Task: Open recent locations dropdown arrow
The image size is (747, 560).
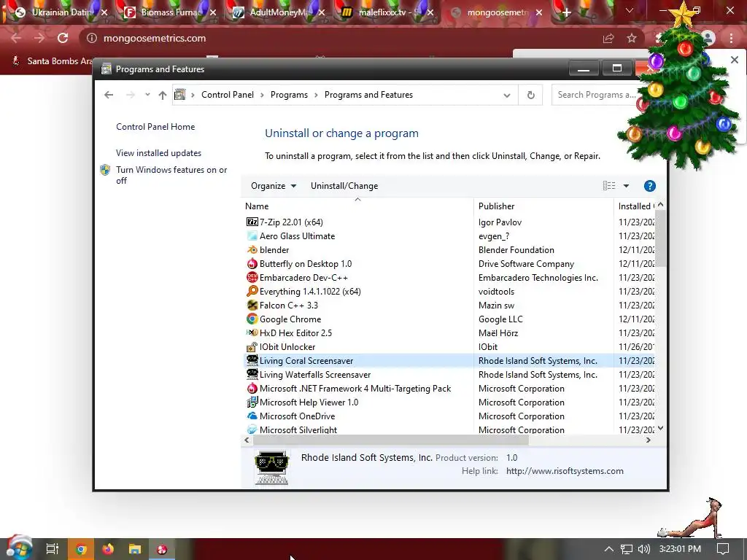Action: click(x=147, y=95)
